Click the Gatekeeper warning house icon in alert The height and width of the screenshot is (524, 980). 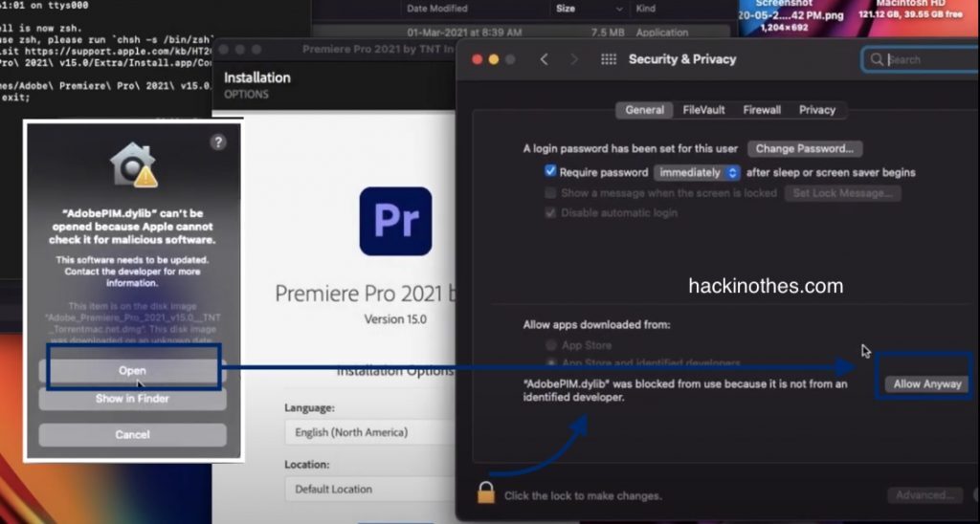pyautogui.click(x=133, y=164)
